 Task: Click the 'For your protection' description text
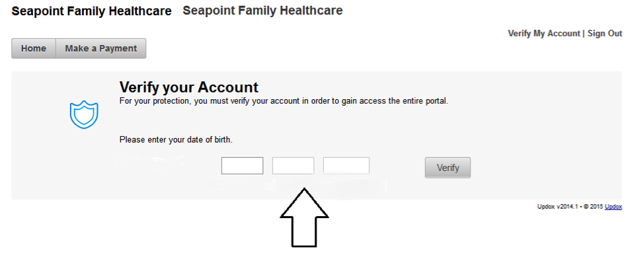[x=284, y=101]
